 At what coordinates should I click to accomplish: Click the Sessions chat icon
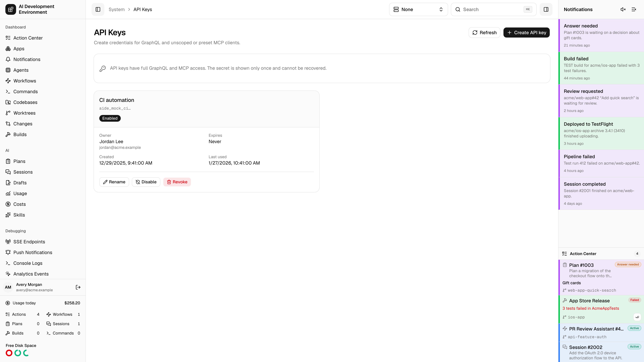coord(8,172)
